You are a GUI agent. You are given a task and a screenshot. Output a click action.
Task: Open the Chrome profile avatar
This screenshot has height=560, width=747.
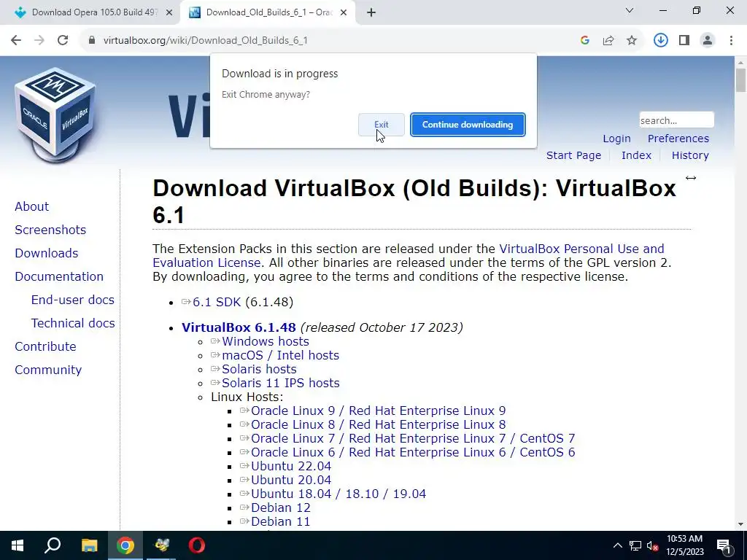708,41
